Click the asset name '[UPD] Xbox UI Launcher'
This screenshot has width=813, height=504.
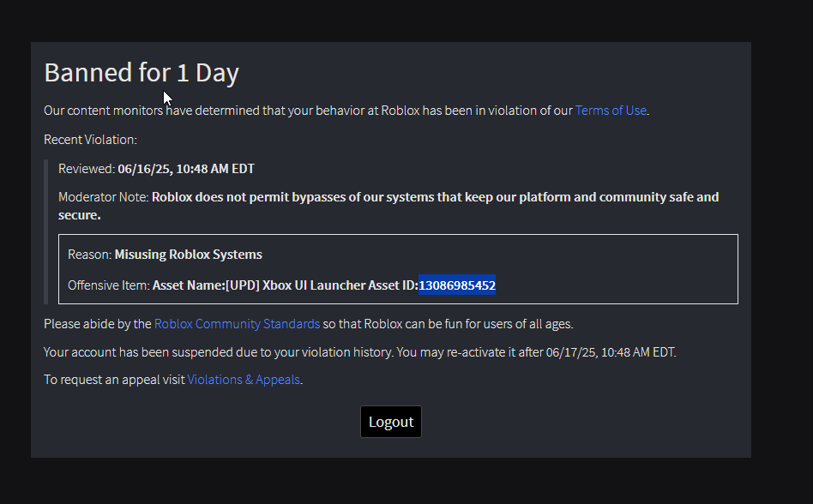(295, 285)
